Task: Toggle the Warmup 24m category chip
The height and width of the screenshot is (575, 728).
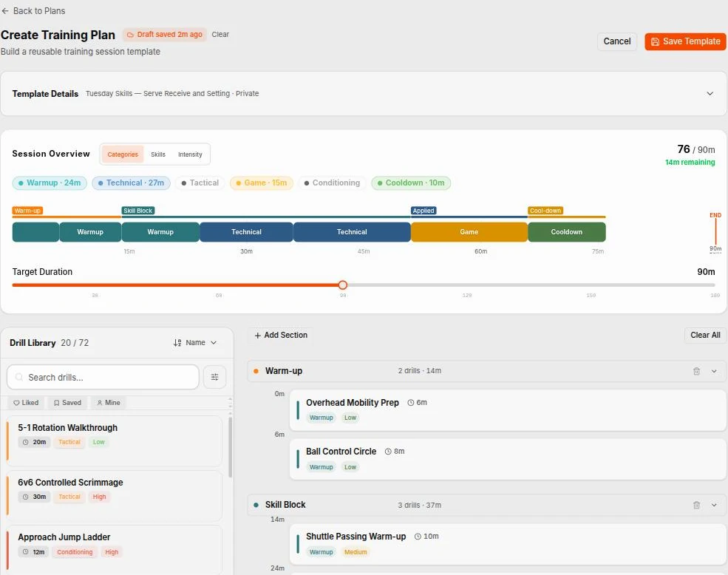Action: [x=50, y=183]
